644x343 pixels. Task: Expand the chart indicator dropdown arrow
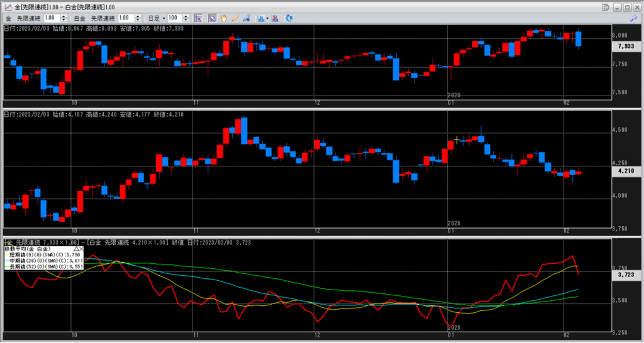click(x=267, y=18)
